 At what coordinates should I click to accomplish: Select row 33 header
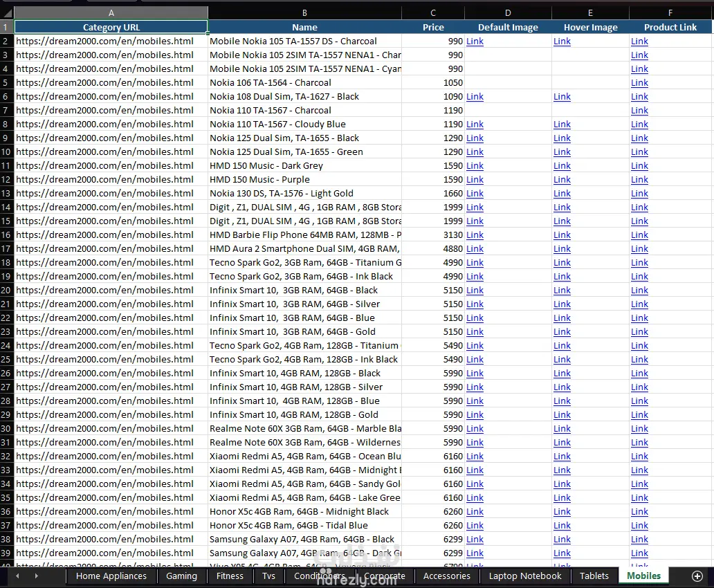coord(6,470)
